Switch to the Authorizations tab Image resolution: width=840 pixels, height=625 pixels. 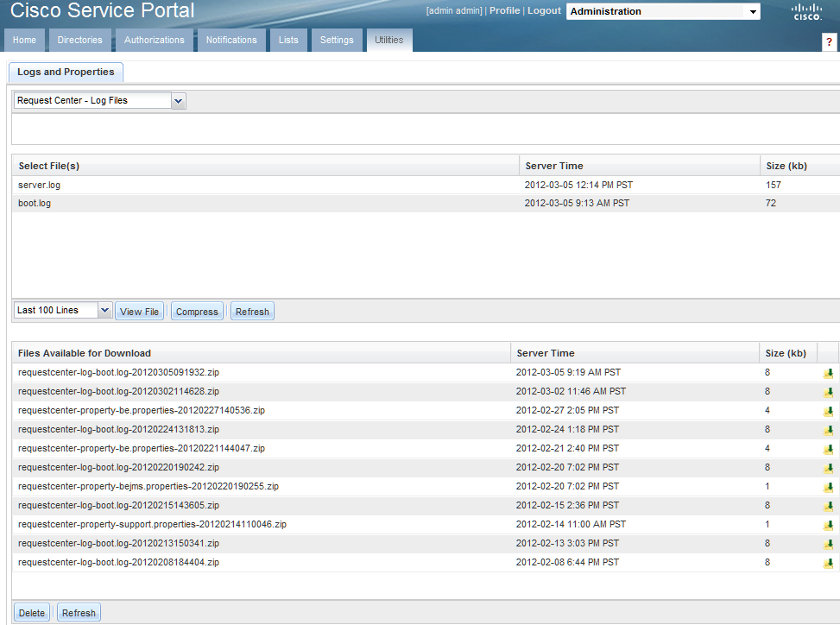tap(155, 41)
